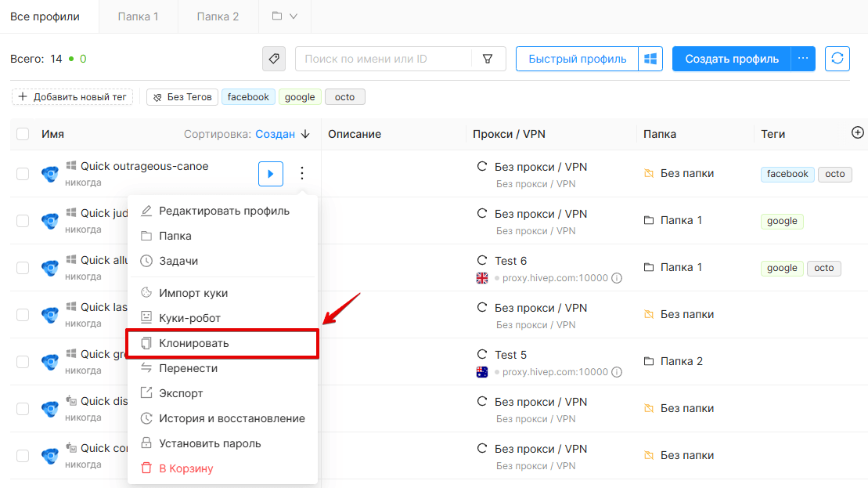The width and height of the screenshot is (868, 488).
Task: Tick the checkbox for the Quick jud profile
Action: 23,221
